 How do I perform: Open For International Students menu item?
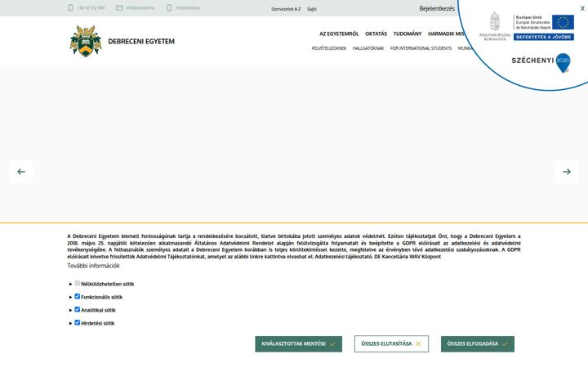421,48
